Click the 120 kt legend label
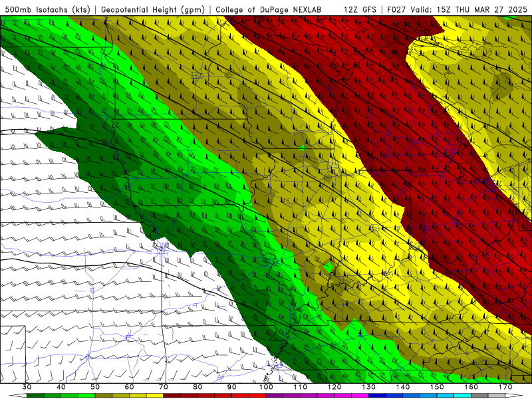This screenshot has height=399, width=532. point(334,387)
